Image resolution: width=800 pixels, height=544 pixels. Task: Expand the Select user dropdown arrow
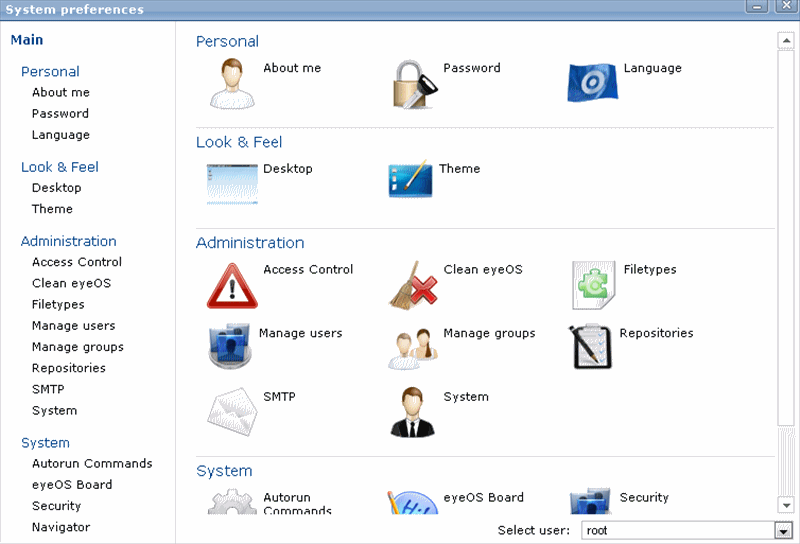(783, 531)
